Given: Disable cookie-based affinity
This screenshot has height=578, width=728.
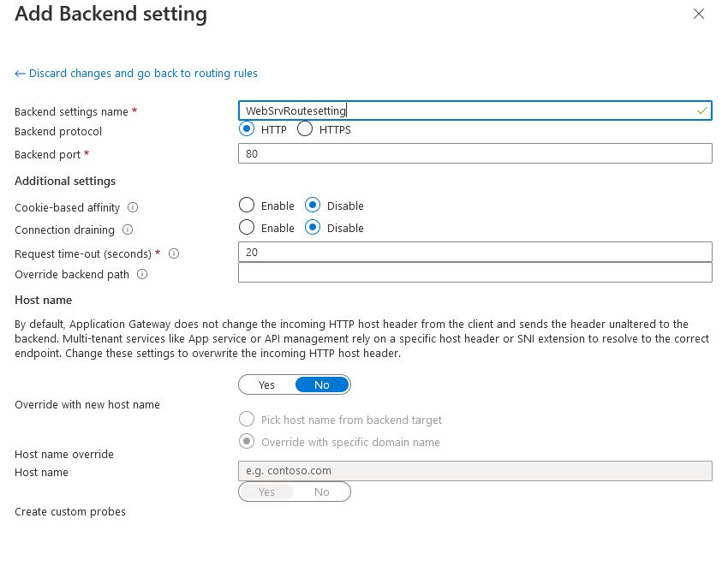Looking at the screenshot, I should pyautogui.click(x=313, y=206).
